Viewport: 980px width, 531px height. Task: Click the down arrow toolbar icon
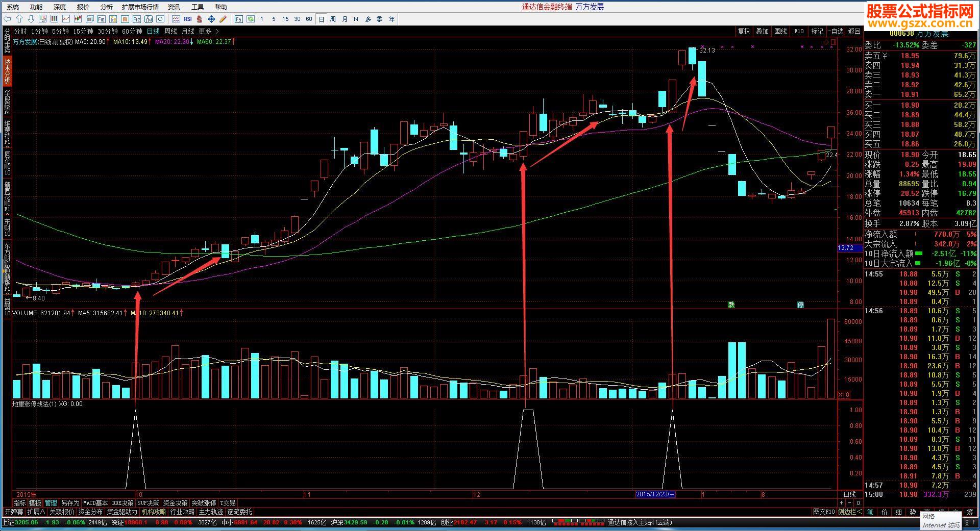(31, 19)
